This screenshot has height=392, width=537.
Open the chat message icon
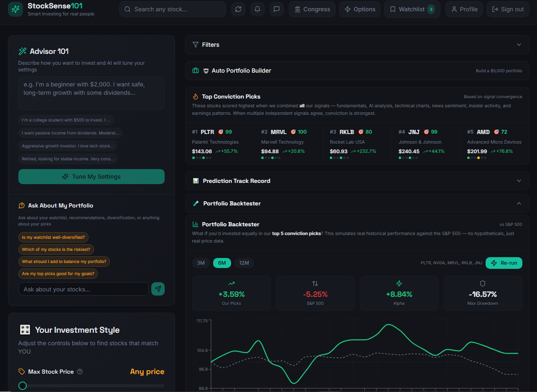(x=276, y=9)
